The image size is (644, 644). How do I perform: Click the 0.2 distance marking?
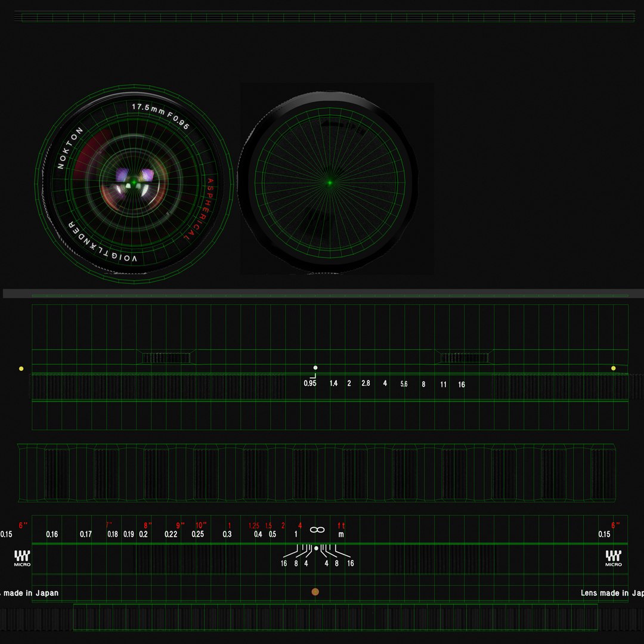pos(143,534)
